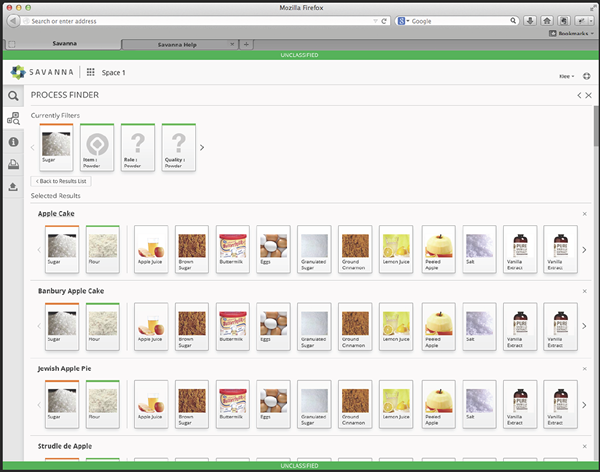Move Jewish Apple Pie ingredients left
Screen dimensions: 600x472
pos(39,405)
